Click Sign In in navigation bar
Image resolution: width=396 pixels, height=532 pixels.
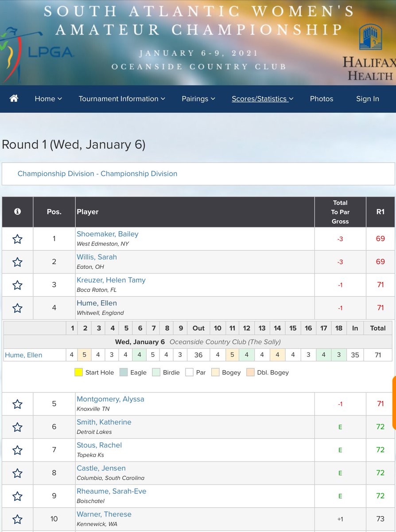[x=368, y=99]
